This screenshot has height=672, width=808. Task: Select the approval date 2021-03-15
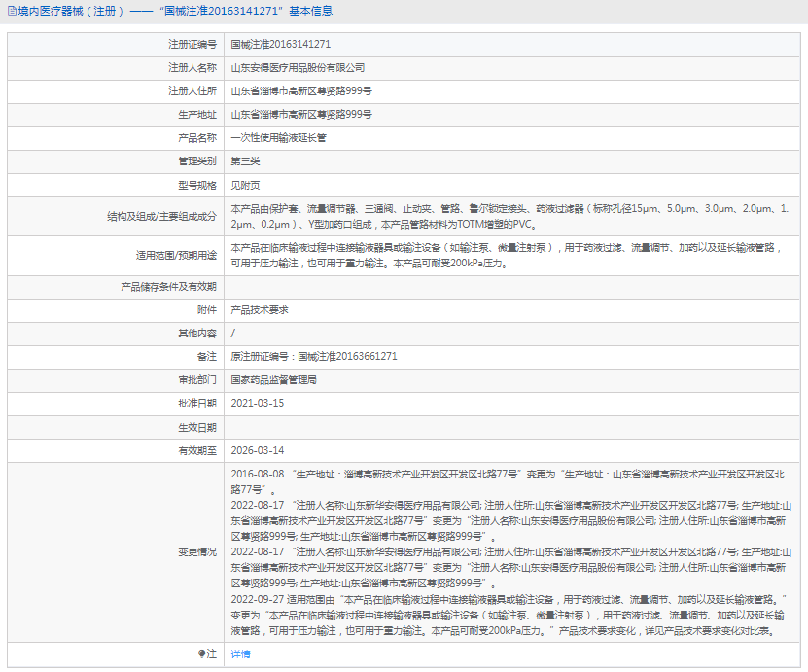click(257, 403)
